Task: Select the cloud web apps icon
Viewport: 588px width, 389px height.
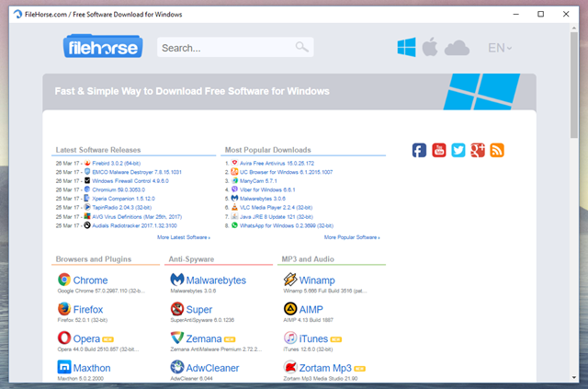Action: coord(457,48)
